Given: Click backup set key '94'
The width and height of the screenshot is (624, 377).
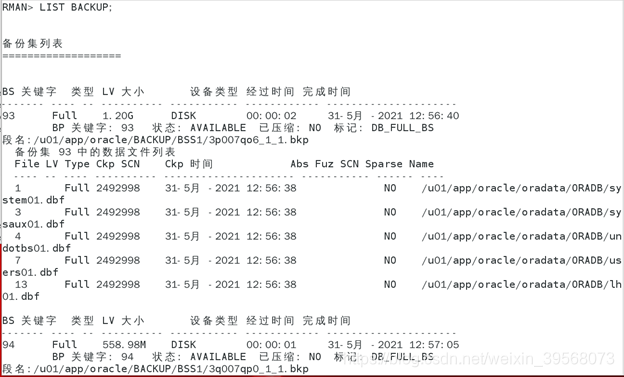Looking at the screenshot, I should tap(9, 345).
